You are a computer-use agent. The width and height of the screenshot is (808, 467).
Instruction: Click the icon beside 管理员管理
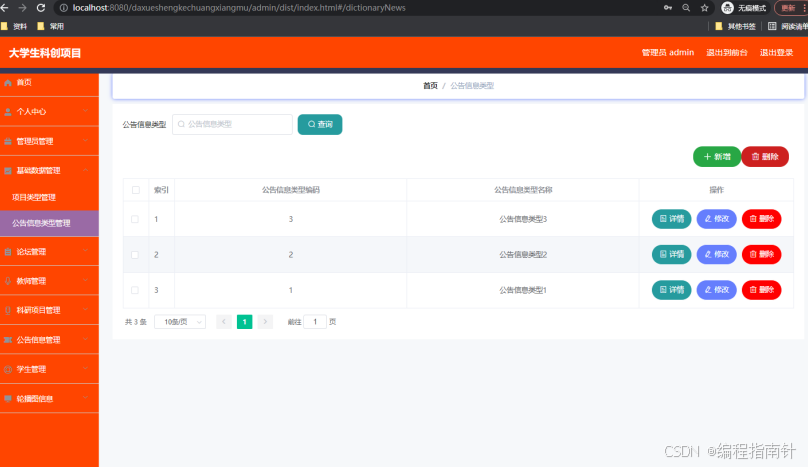coord(8,141)
